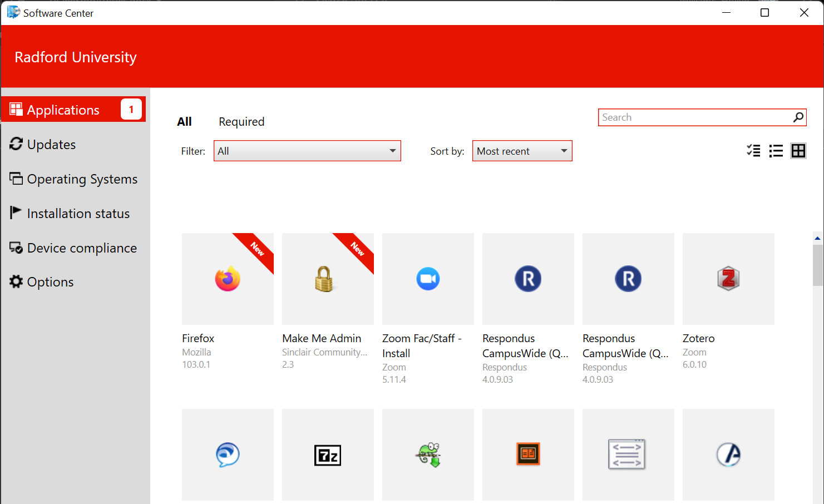Select the All tab
Screen dimensions: 824x504
(184, 121)
